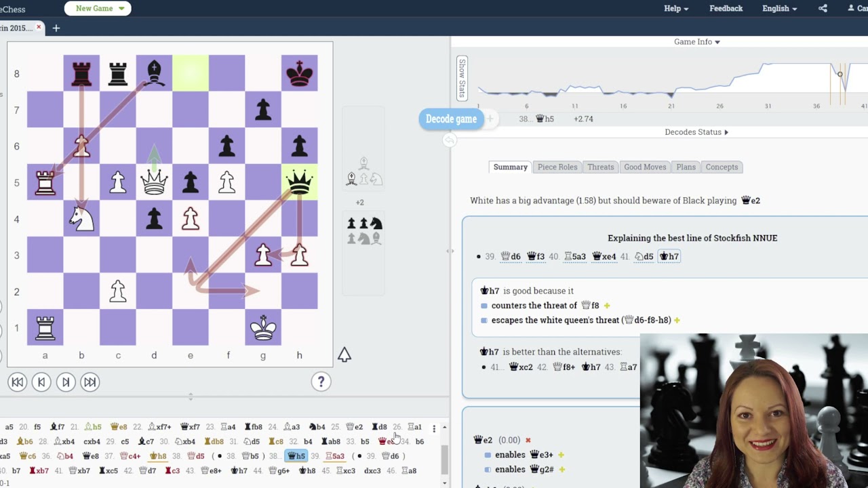
Task: Open the English language dropdown
Action: (779, 8)
